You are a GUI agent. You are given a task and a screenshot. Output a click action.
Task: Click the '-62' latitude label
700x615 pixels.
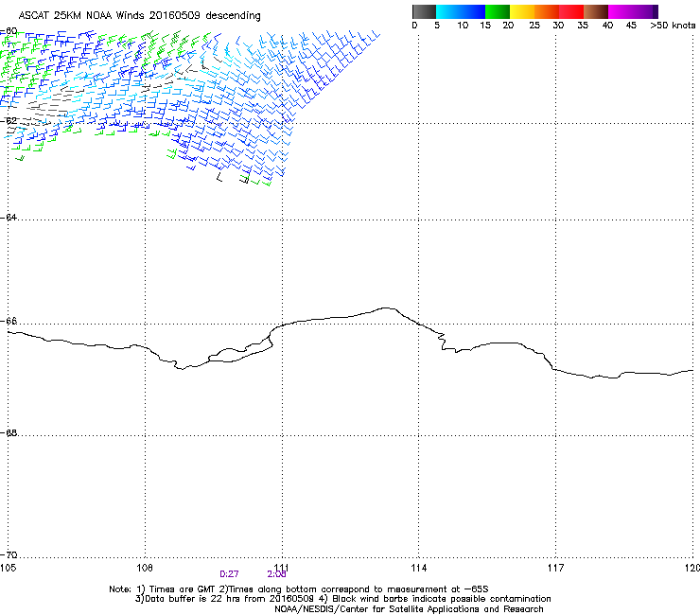click(x=9, y=121)
